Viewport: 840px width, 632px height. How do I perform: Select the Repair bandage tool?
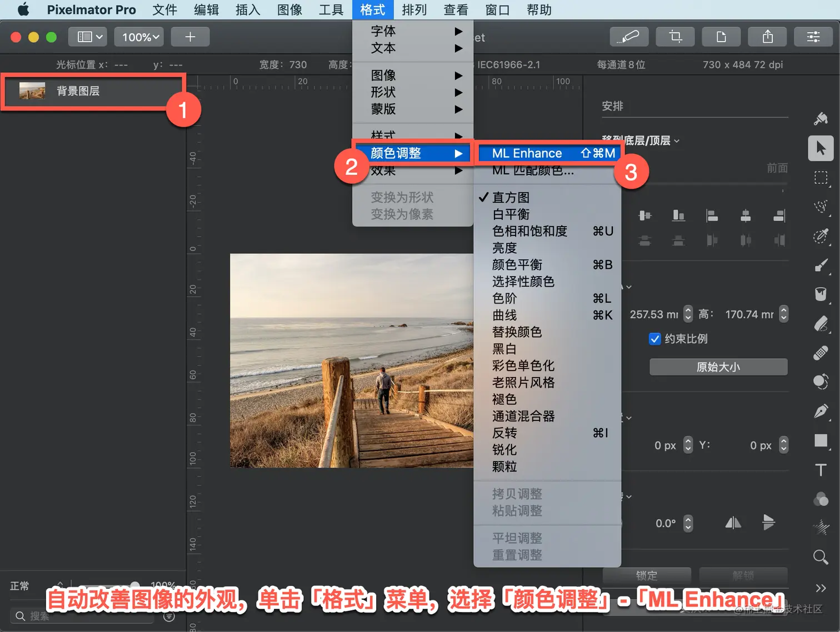821,353
